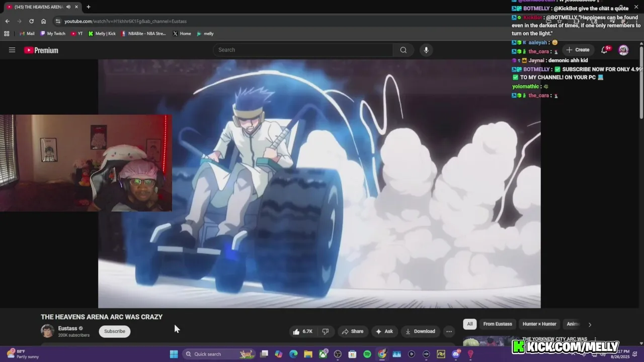Open the X Home bookmark
The width and height of the screenshot is (644, 362).
[x=182, y=34]
